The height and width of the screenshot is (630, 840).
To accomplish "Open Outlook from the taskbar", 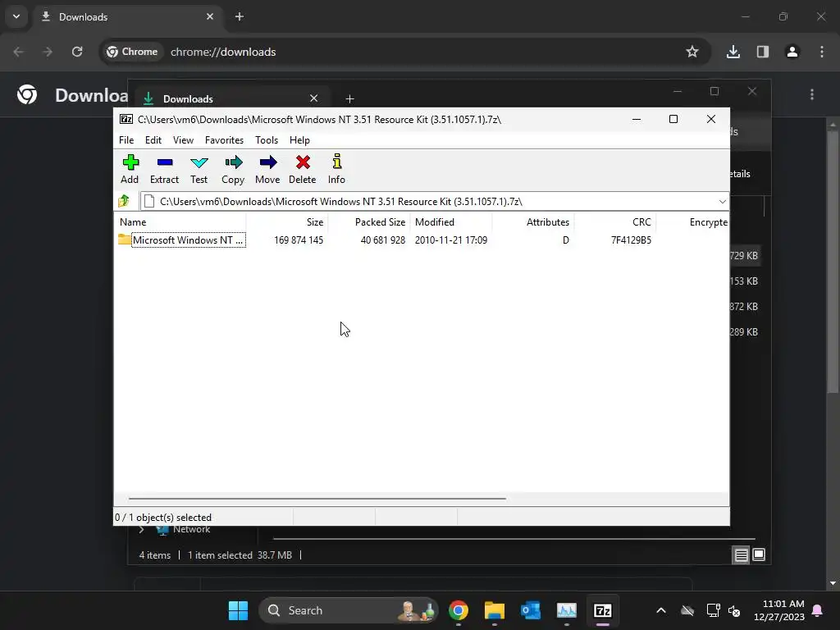I will 531,610.
